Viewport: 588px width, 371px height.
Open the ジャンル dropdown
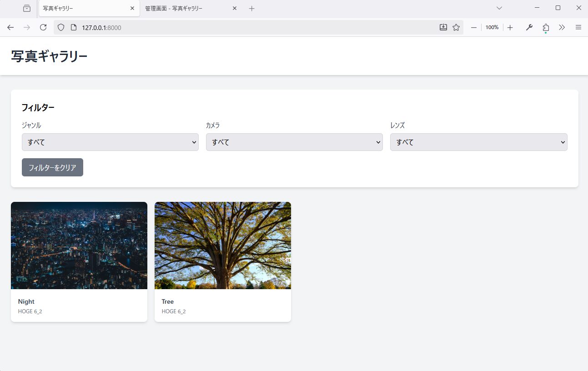tap(110, 142)
